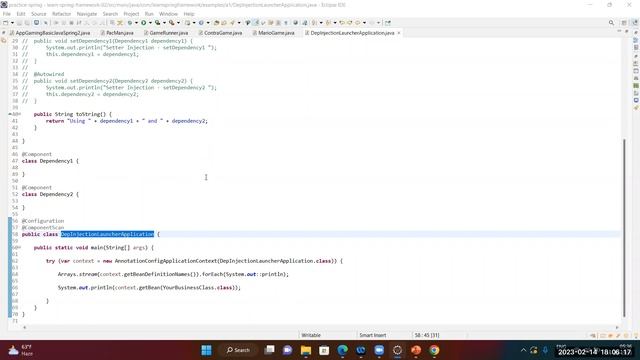The image size is (640, 360).
Task: Click the External Tools run icon
Action: (172, 23)
